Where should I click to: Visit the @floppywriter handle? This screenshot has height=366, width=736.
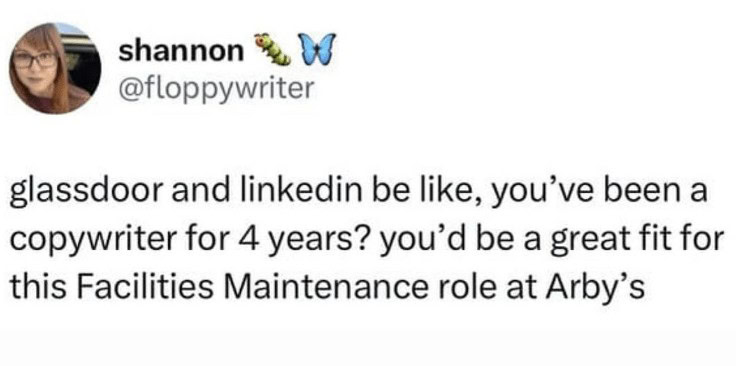coord(215,88)
